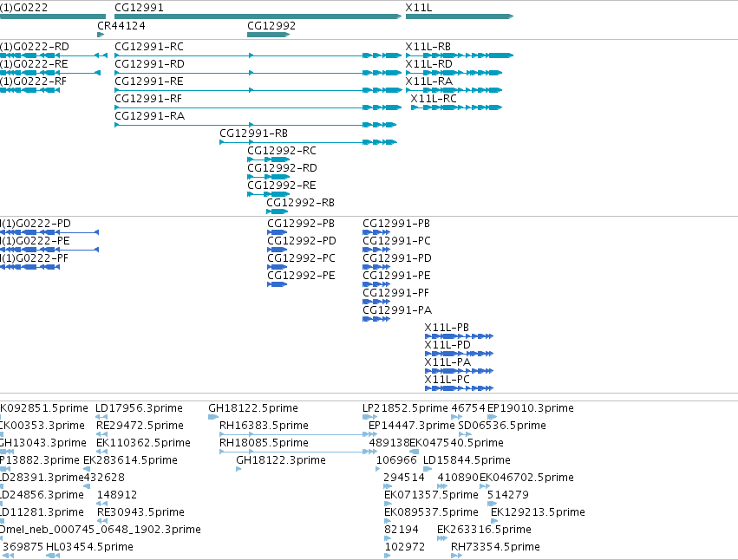Open EST RH73354.5prime

point(495,547)
